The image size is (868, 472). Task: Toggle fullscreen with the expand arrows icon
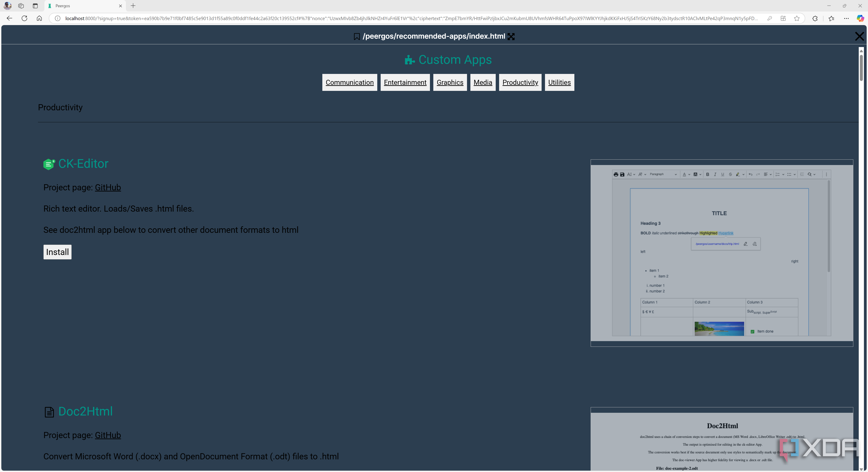click(x=511, y=36)
